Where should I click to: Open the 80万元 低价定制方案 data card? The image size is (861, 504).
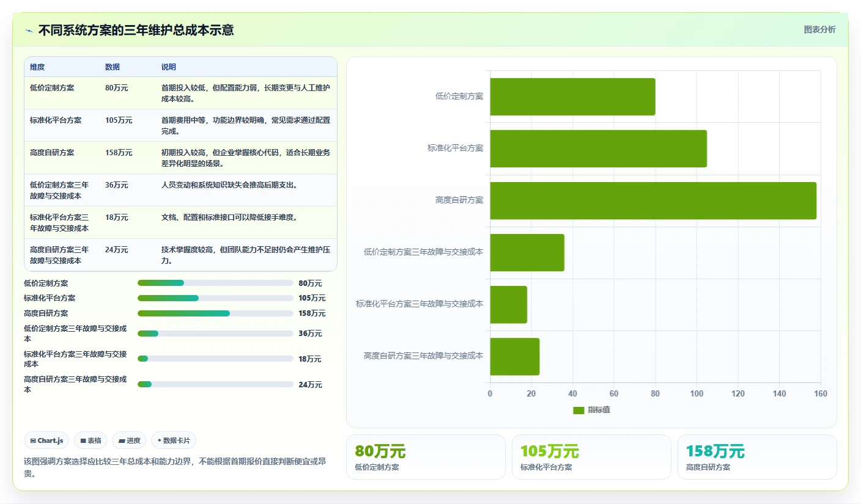point(426,457)
